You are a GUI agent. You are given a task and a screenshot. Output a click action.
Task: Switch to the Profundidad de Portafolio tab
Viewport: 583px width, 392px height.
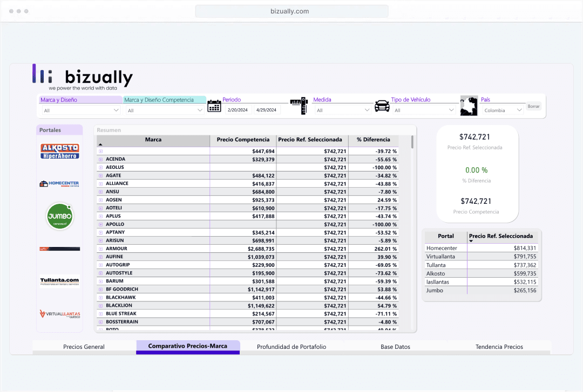tap(291, 347)
